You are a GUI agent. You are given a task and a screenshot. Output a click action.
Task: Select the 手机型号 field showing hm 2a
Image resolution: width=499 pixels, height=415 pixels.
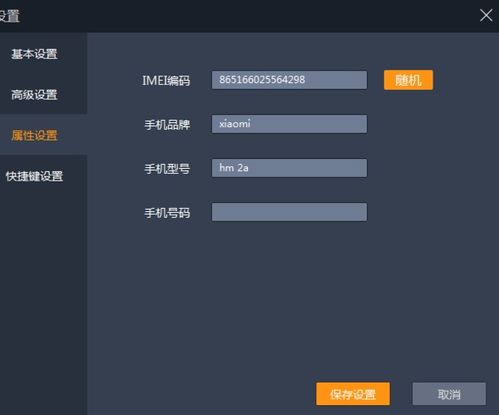[289, 168]
